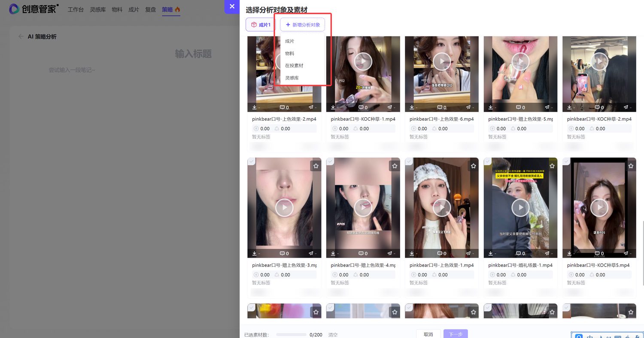Share the 赠上色效果-5 video via send icon
This screenshot has height=338, width=644.
point(547,107)
